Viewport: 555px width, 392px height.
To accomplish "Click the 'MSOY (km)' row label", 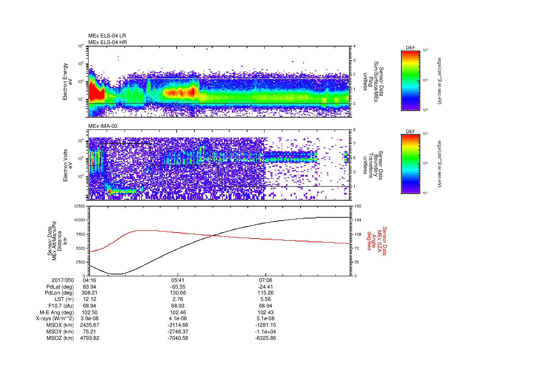I will pyautogui.click(x=60, y=332).
